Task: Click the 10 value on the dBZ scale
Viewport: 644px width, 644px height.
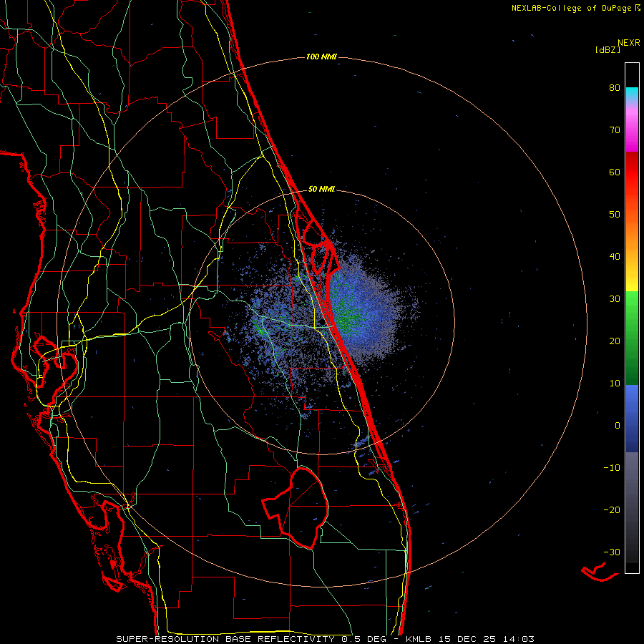Action: click(615, 384)
